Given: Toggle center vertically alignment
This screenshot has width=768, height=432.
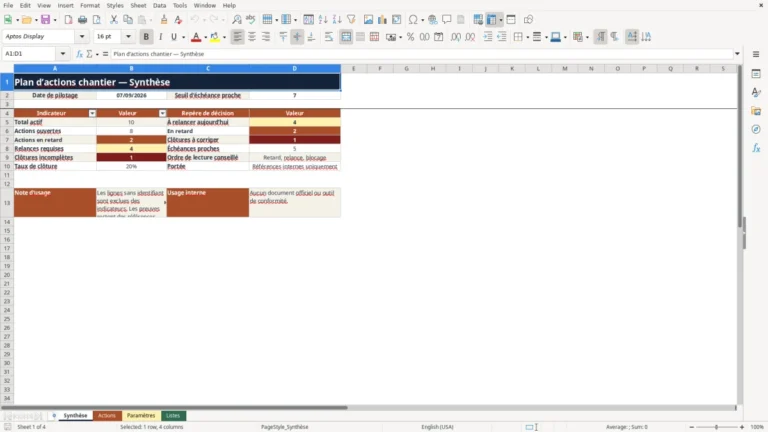Looking at the screenshot, I should coord(297,37).
